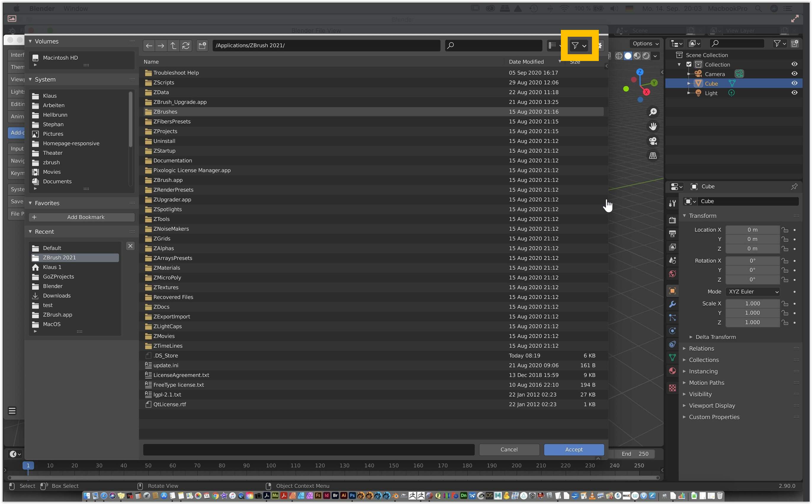
Task: Click the Accept button
Action: (573, 450)
